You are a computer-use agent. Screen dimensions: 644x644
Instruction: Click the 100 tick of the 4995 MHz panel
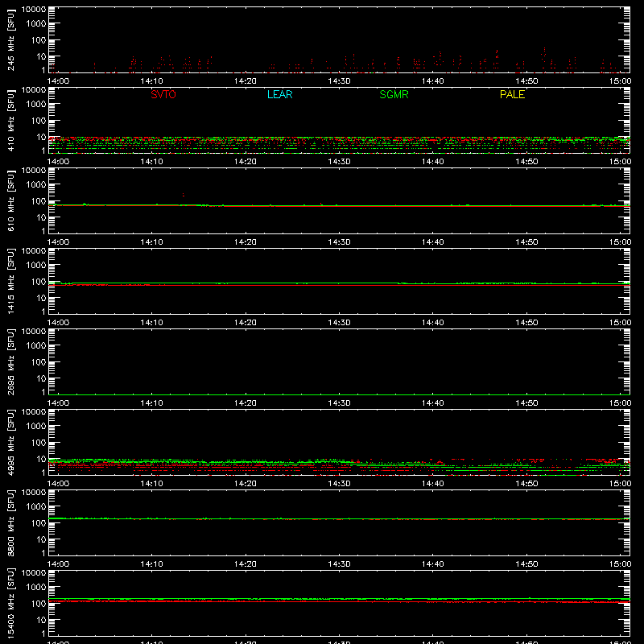click(39, 443)
